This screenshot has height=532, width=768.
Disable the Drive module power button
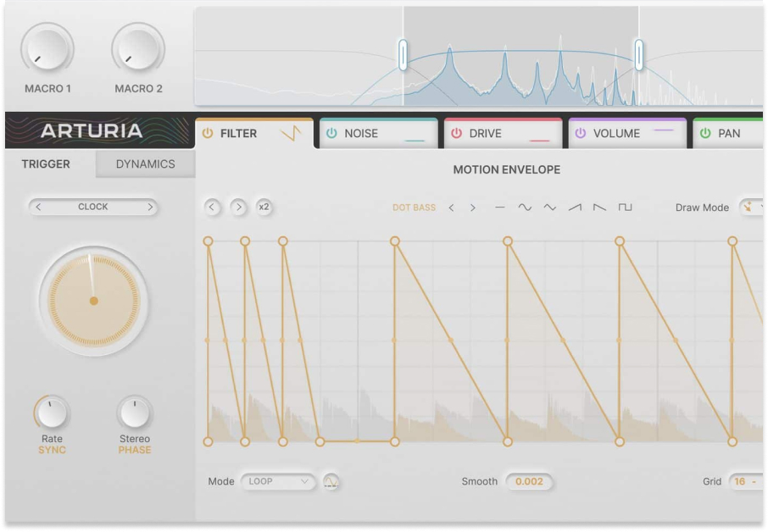click(456, 134)
